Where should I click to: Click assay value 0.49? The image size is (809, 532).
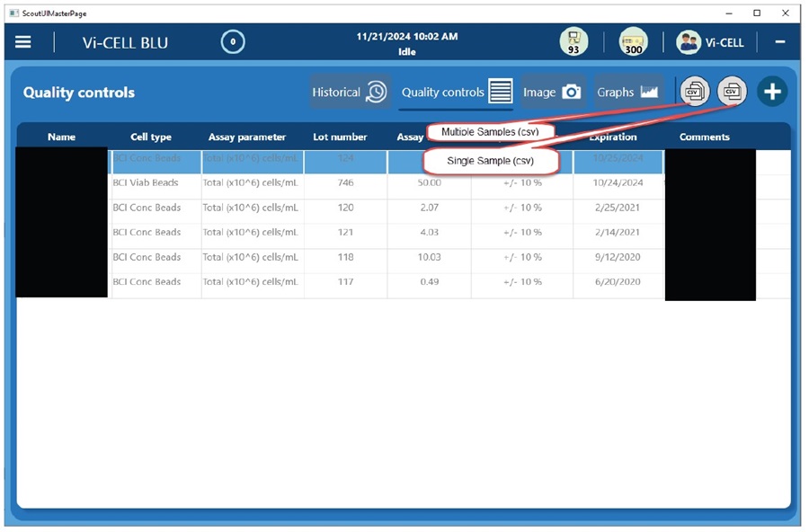[430, 282]
